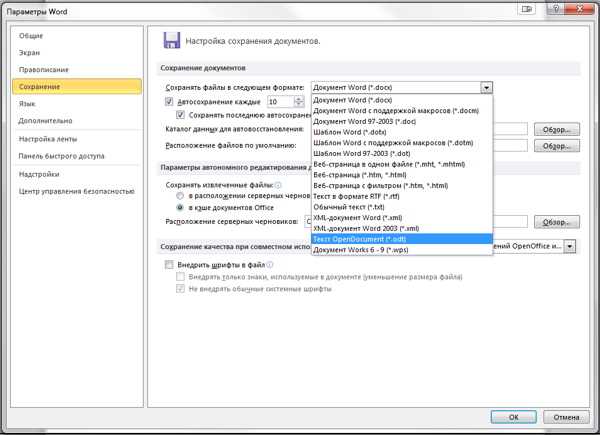Screen dimensions: 600x435
Task: Choose Веб-страница с фильтром option
Action: pyautogui.click(x=402, y=186)
